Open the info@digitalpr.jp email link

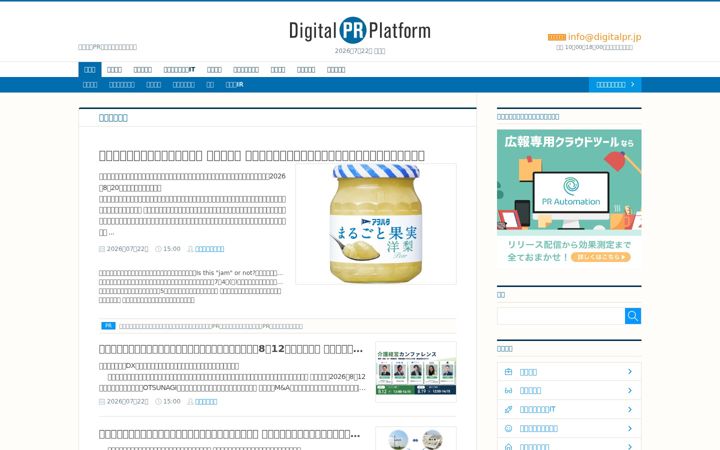coord(604,37)
